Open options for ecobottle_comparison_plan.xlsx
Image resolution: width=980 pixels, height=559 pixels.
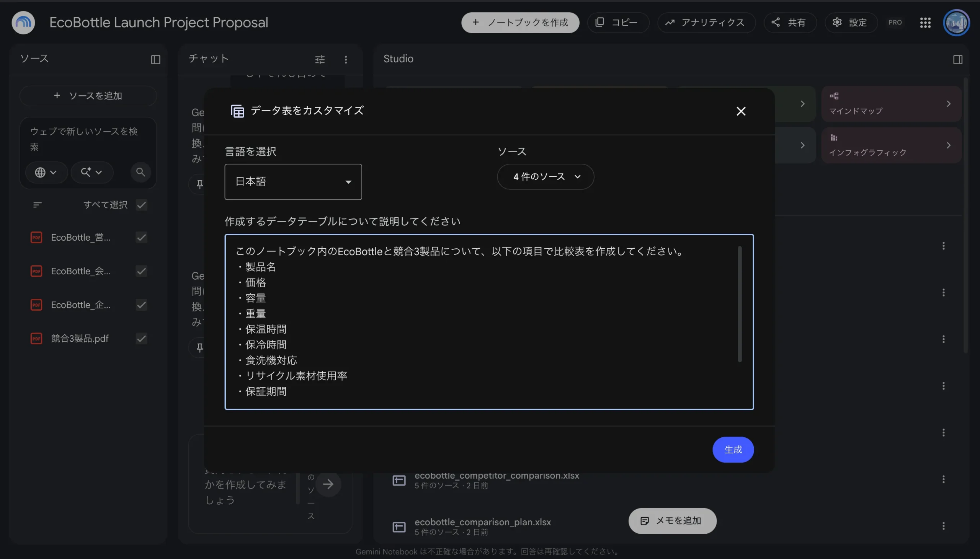943,526
